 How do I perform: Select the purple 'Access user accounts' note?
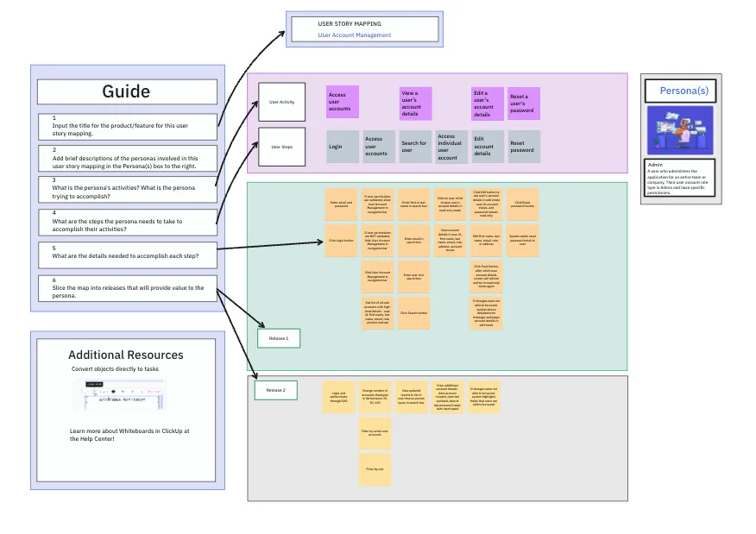pos(343,102)
